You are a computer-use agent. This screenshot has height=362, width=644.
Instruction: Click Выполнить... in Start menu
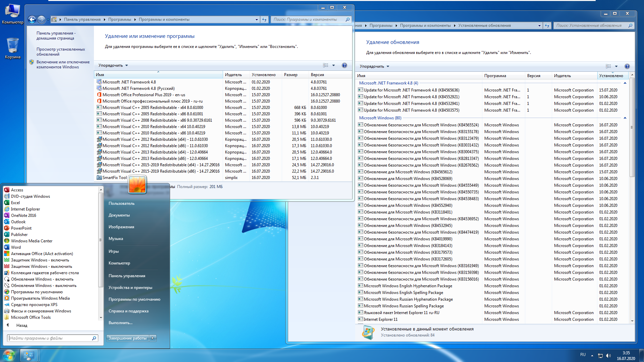pyautogui.click(x=120, y=323)
